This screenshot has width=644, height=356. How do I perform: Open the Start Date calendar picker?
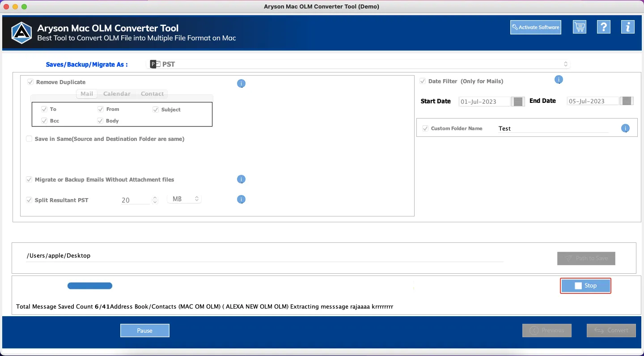pos(518,102)
